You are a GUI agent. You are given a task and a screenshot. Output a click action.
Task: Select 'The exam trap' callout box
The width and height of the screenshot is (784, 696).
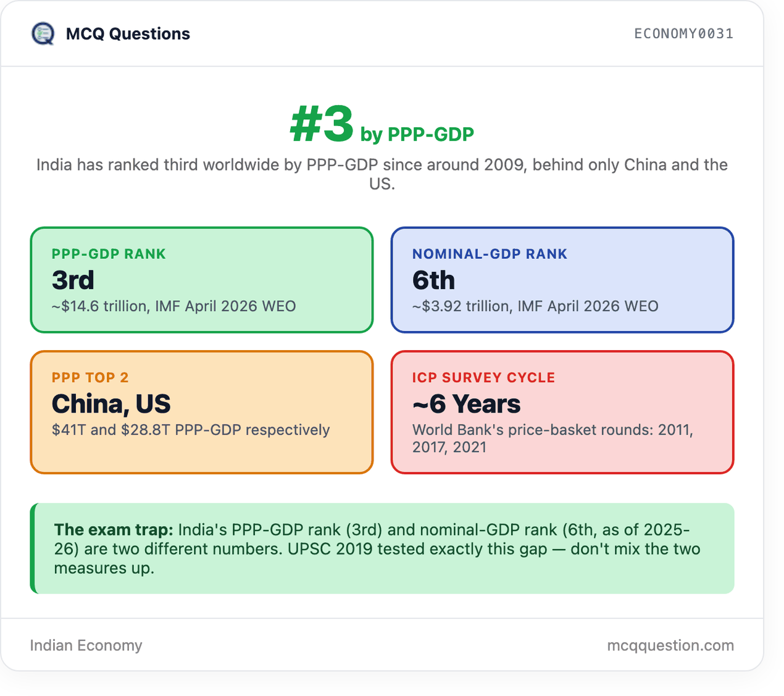(x=382, y=548)
